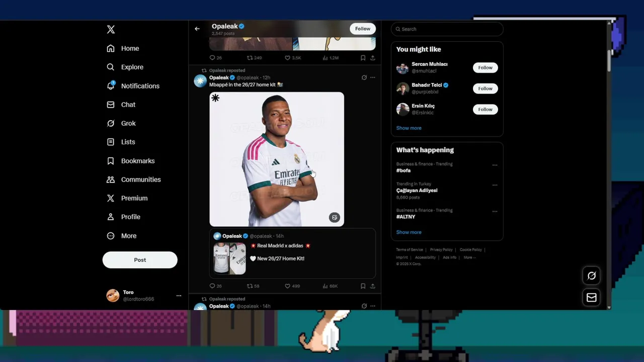Bookmark the Mbappé 26/27 home kit post
Image resolution: width=644 pixels, height=362 pixels.
coord(363,286)
